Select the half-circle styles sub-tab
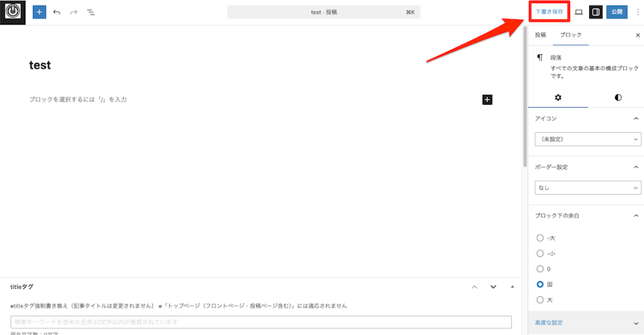 point(618,97)
